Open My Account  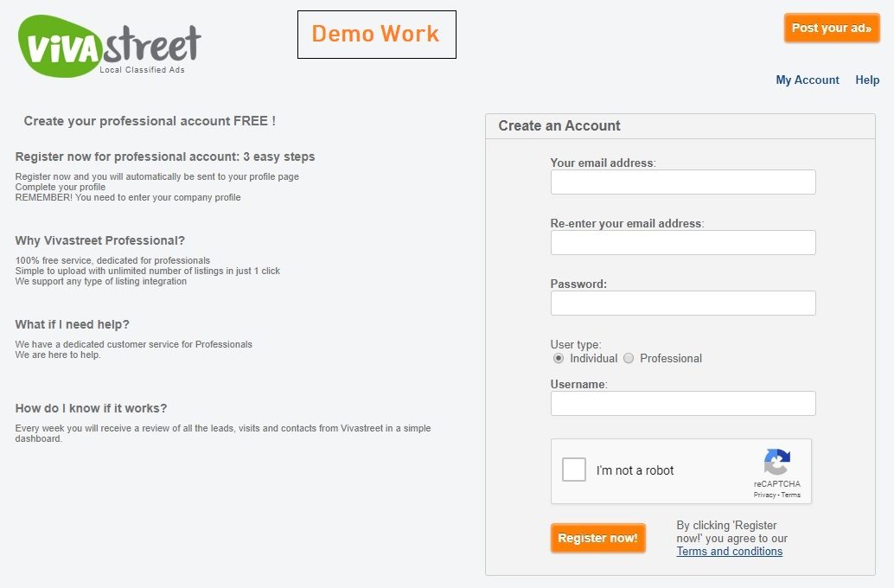(808, 80)
